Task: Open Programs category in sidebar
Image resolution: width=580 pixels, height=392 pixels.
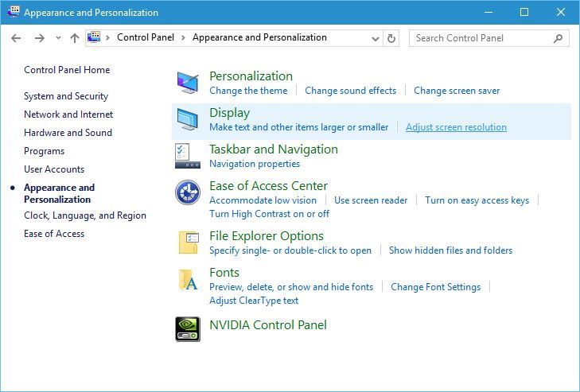Action: [44, 151]
